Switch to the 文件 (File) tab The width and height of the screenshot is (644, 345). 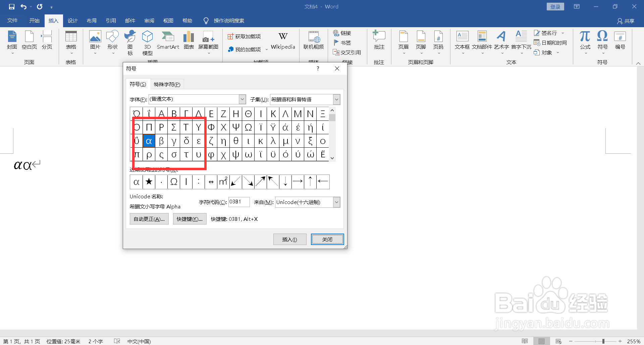[x=12, y=21]
